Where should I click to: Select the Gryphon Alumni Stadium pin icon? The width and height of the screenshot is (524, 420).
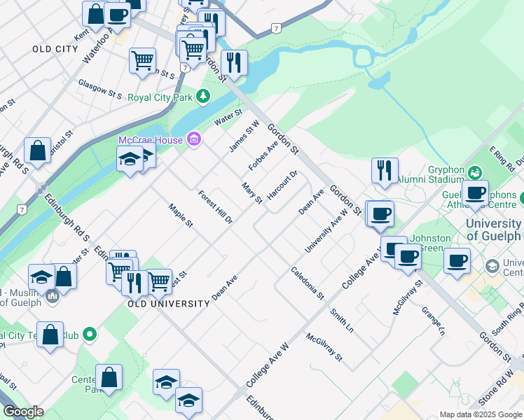[x=475, y=173]
